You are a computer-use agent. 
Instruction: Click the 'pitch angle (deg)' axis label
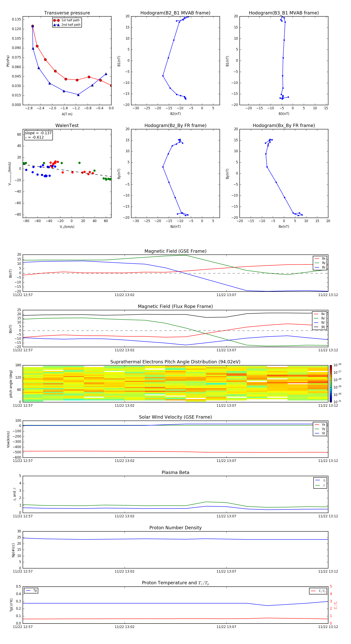pos(11,383)
